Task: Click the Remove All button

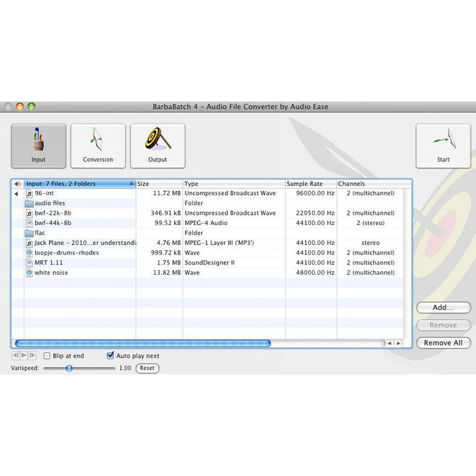Action: click(x=443, y=343)
